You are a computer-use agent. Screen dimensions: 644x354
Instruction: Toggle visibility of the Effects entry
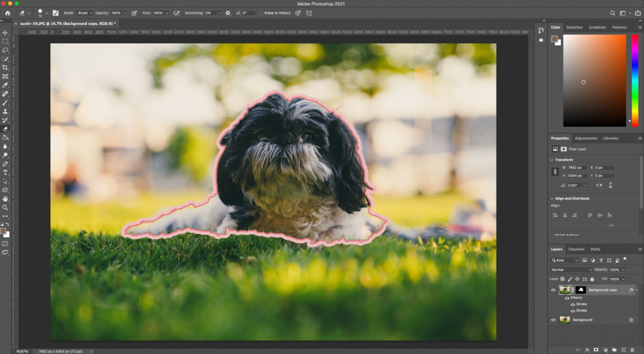(567, 298)
